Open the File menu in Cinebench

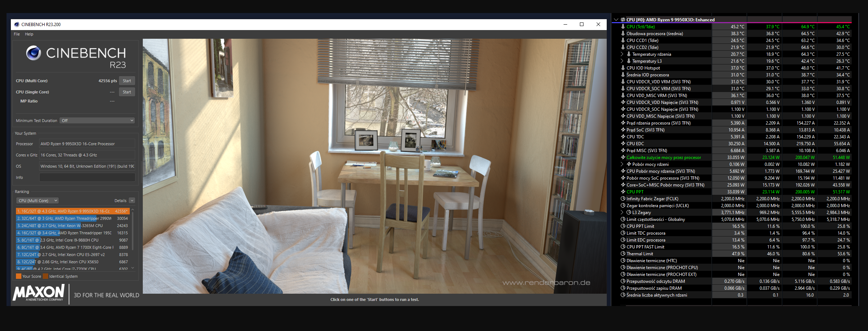pyautogui.click(x=17, y=34)
